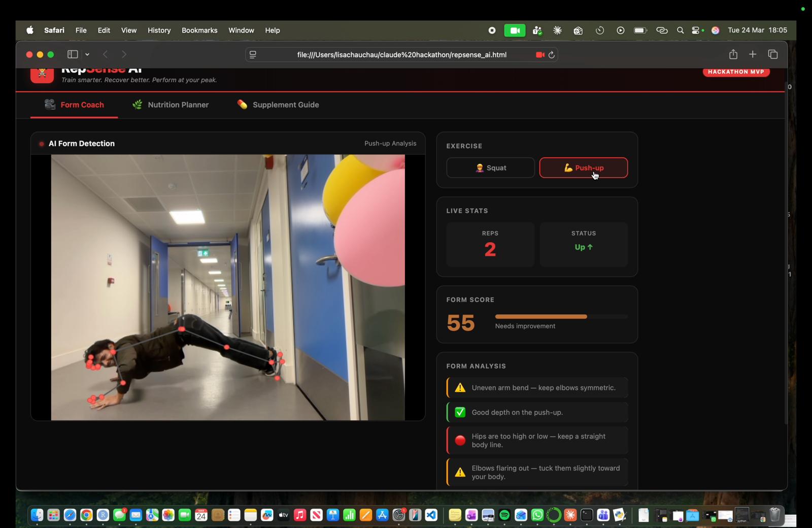Select the Push-up exercise
Screen dimensions: 812x528
tap(584, 168)
